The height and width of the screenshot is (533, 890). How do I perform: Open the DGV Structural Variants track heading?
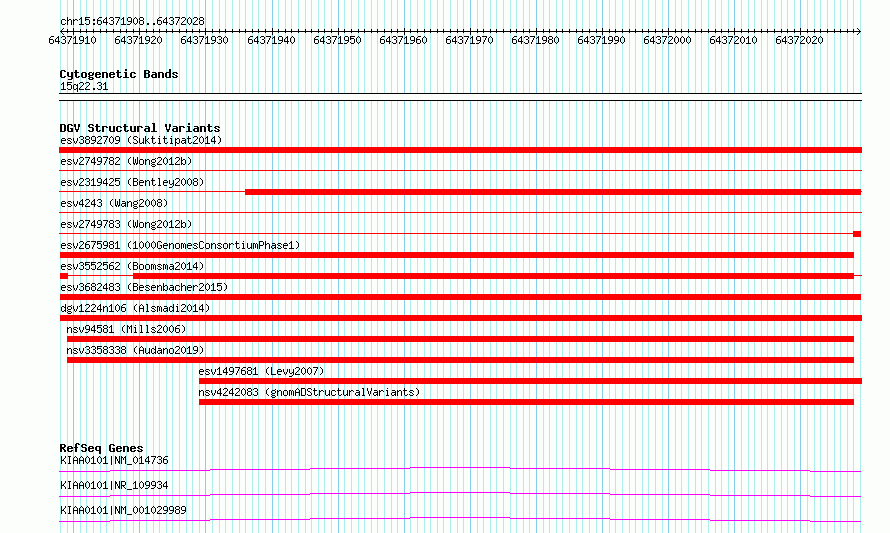(x=140, y=128)
